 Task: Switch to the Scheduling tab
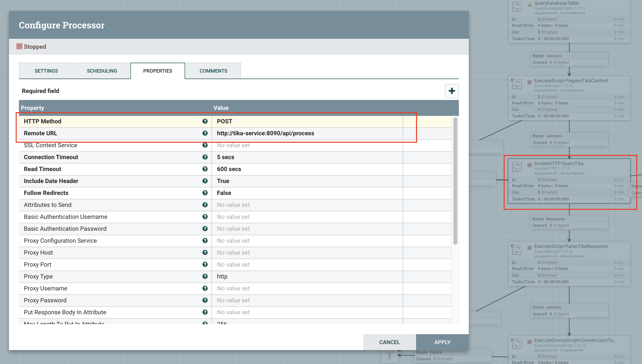tap(102, 71)
